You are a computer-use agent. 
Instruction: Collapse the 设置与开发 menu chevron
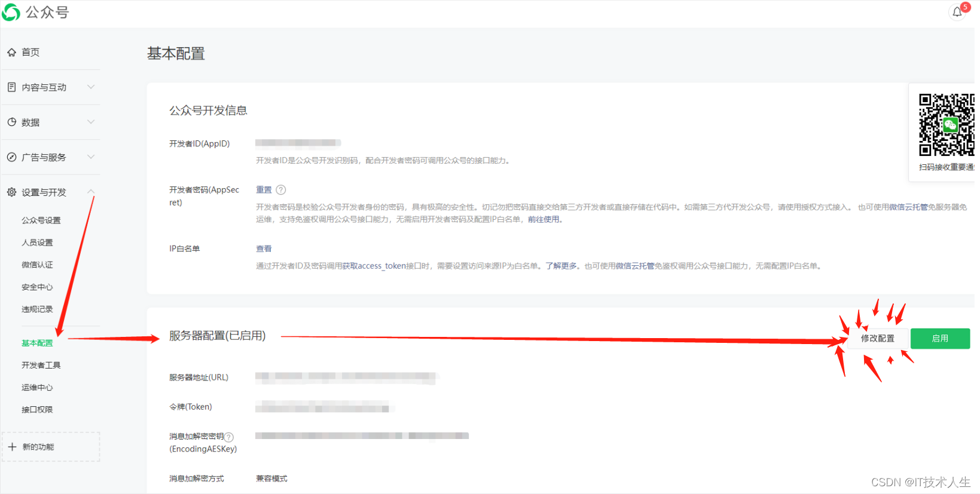91,192
